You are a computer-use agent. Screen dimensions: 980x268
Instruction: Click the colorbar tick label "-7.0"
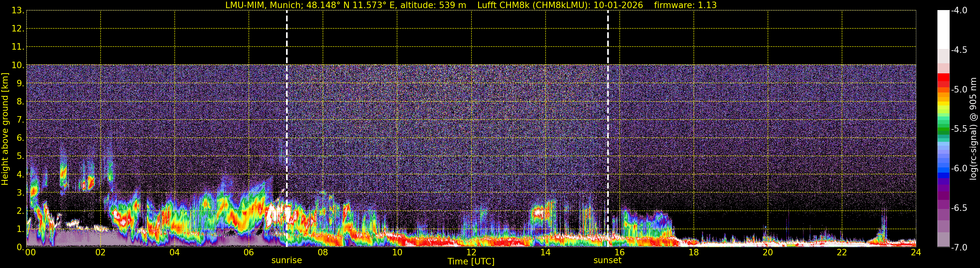pyautogui.click(x=959, y=248)
